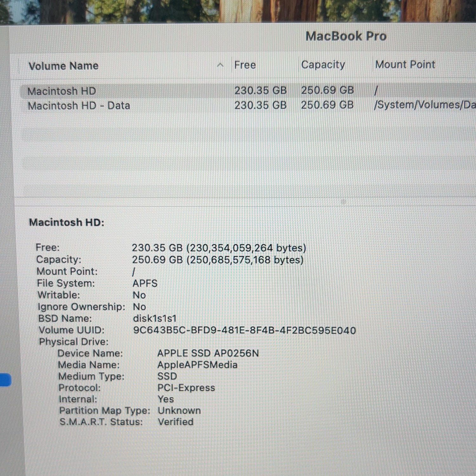Click the APPLE SSD AP0256N device name
This screenshot has height=476, width=476.
click(208, 353)
